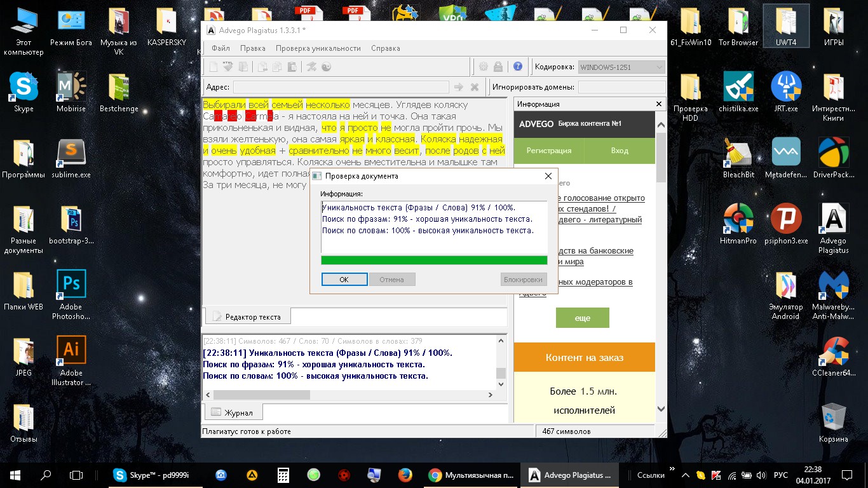Open the Правка menu

click(x=253, y=48)
